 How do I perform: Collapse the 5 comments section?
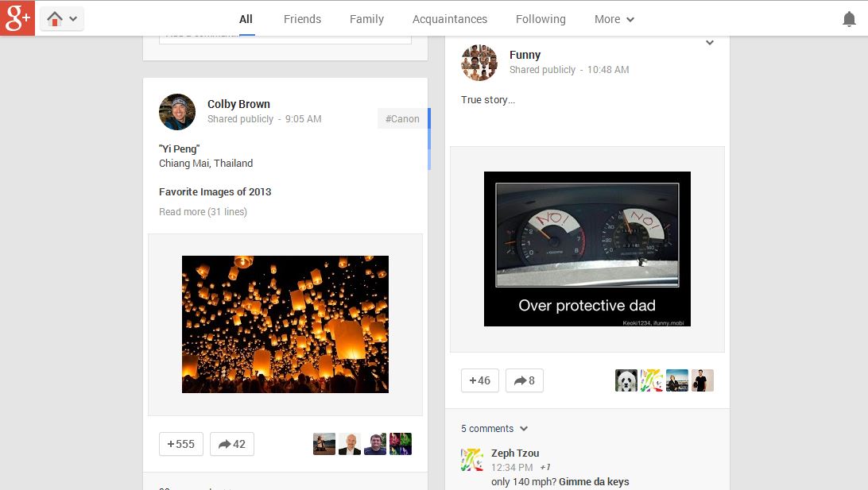pyautogui.click(x=494, y=428)
